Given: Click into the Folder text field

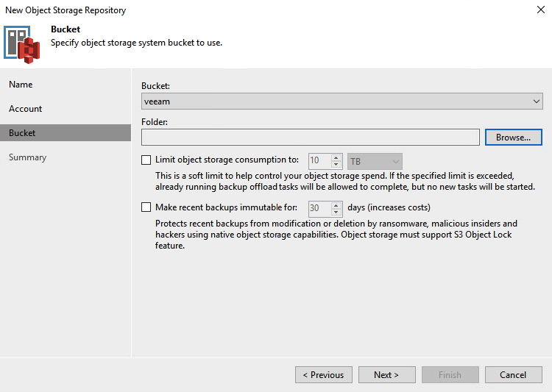Looking at the screenshot, I should click(310, 138).
